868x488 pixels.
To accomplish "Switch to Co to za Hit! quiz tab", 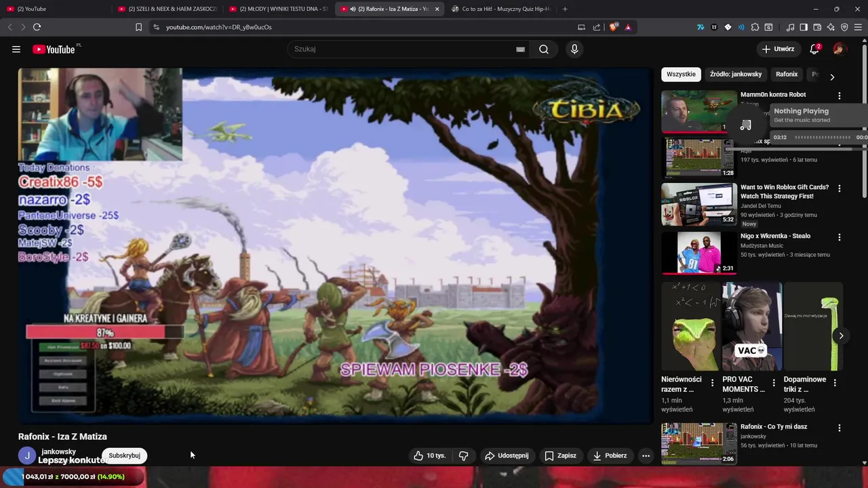I will coord(500,9).
